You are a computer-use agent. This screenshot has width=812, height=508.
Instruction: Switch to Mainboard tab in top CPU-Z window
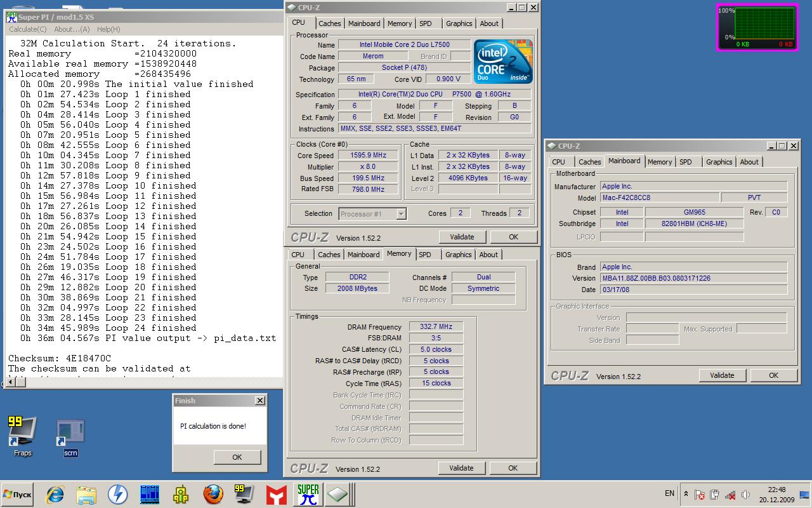364,23
